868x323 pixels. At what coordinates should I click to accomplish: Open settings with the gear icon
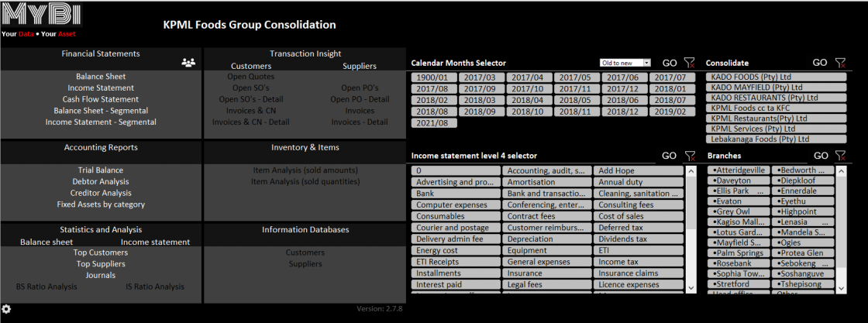pyautogui.click(x=7, y=309)
